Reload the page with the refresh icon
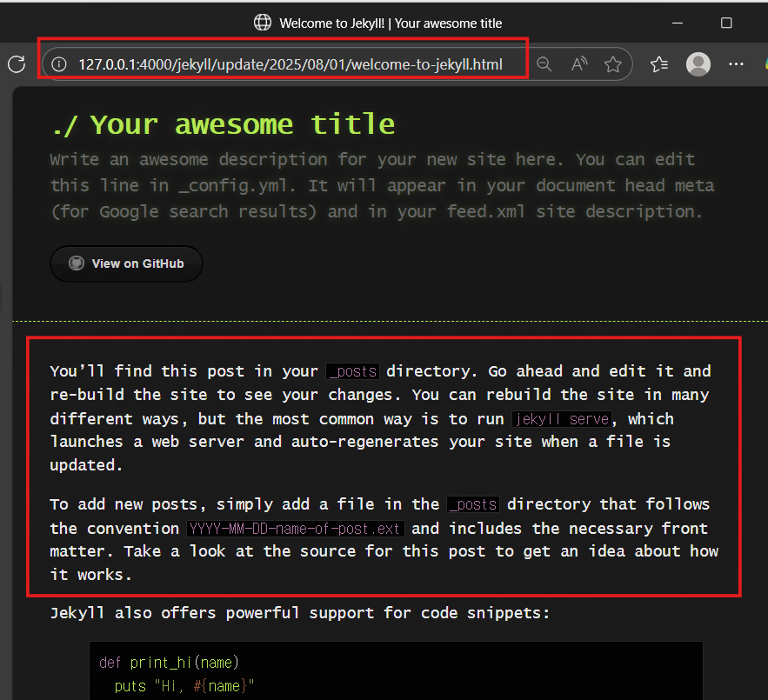Image resolution: width=768 pixels, height=700 pixels. click(x=17, y=64)
